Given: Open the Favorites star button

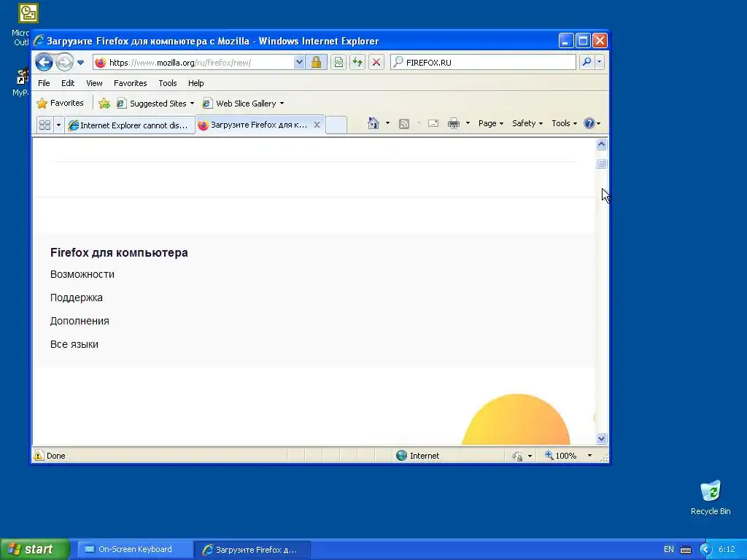Looking at the screenshot, I should tap(61, 103).
